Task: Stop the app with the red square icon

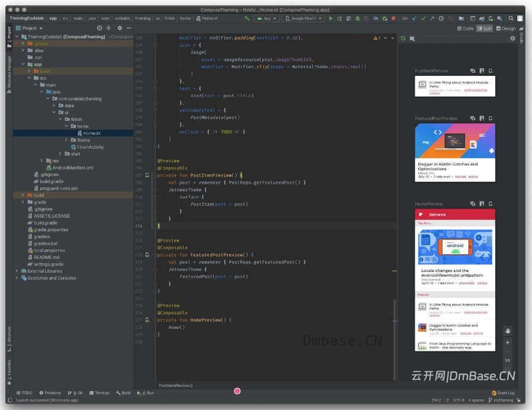Action: [394, 18]
